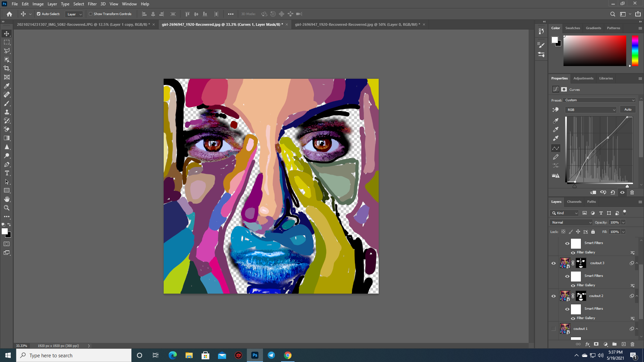Open layer styles fx icon
The width and height of the screenshot is (644, 362).
point(587,344)
